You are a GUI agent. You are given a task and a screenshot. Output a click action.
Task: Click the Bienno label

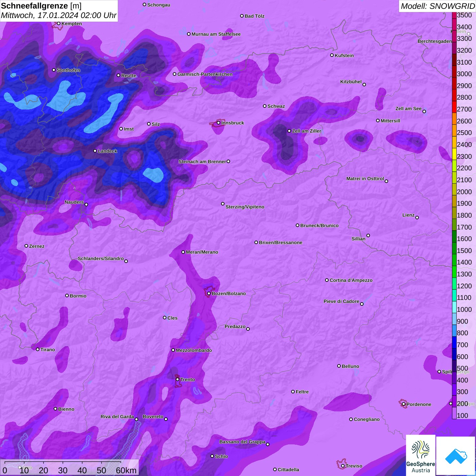(x=66, y=409)
